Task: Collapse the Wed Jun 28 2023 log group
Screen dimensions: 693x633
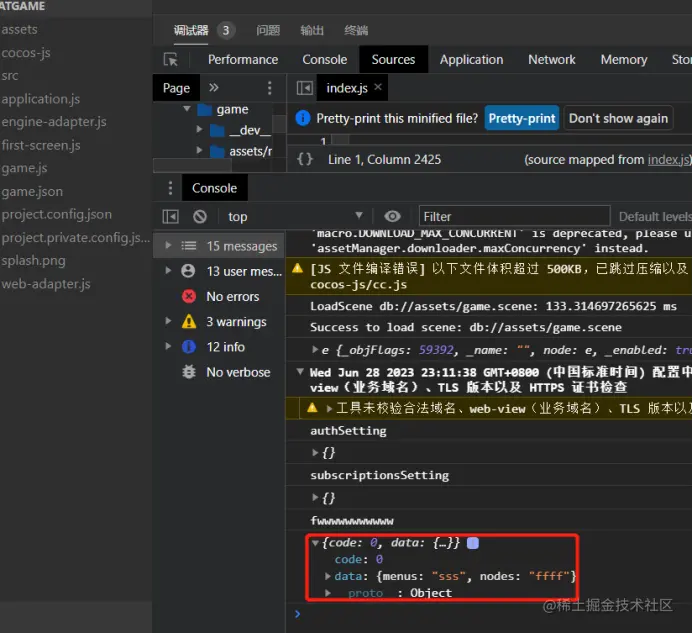Action: [x=300, y=372]
